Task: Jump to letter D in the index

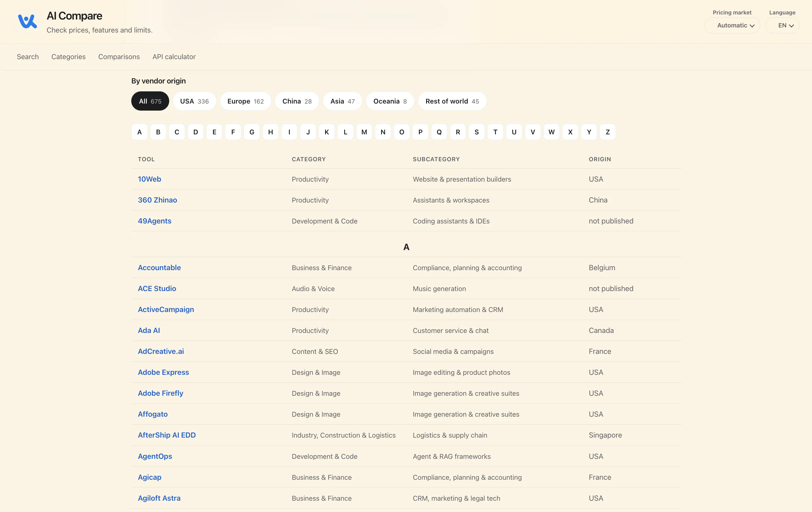Action: (196, 132)
